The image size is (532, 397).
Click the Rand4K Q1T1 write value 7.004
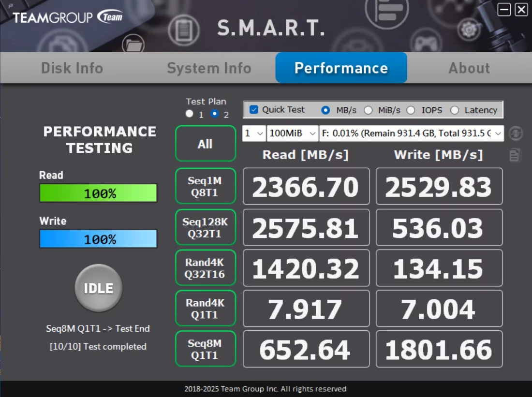pos(439,309)
